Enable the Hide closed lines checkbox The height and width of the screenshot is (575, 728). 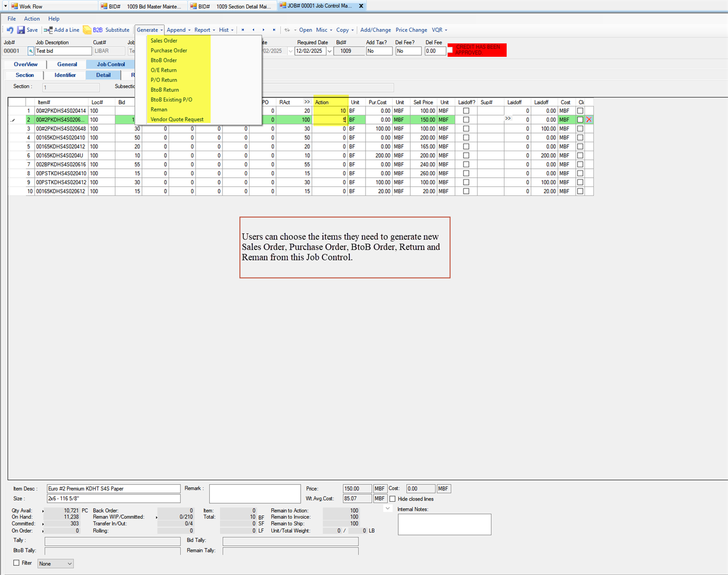point(393,499)
